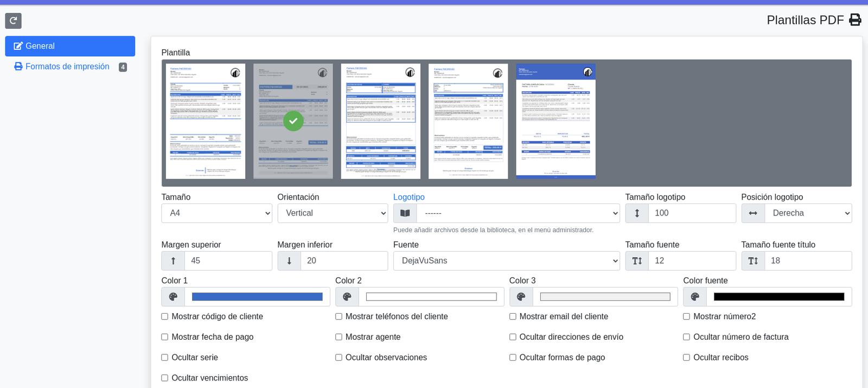Pick the white Color 2 swatch
The height and width of the screenshot is (388, 868).
pos(431,297)
